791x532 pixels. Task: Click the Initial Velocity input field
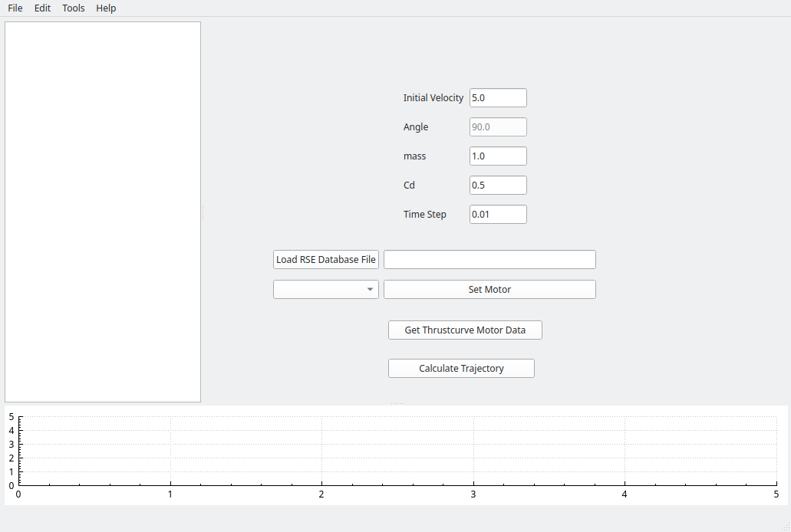click(x=497, y=98)
